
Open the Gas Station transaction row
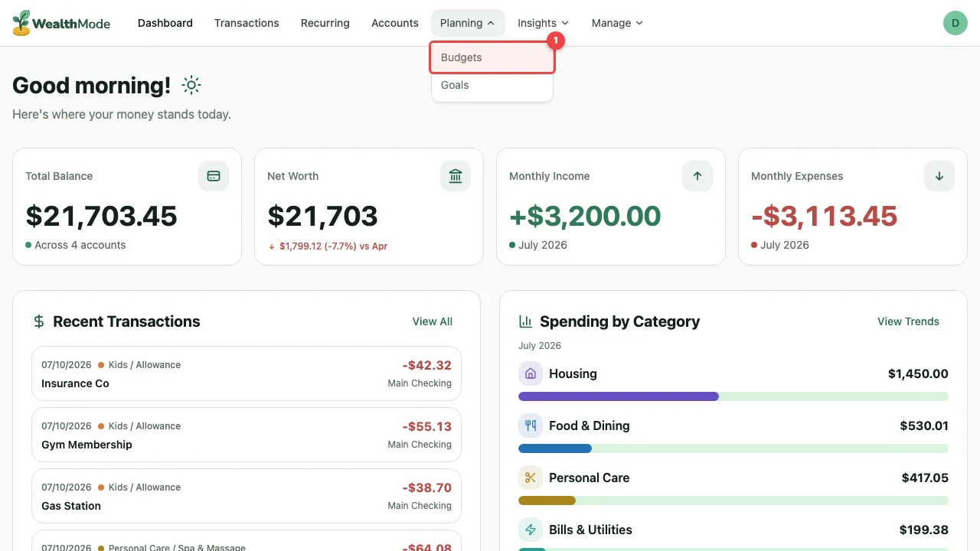coord(247,496)
